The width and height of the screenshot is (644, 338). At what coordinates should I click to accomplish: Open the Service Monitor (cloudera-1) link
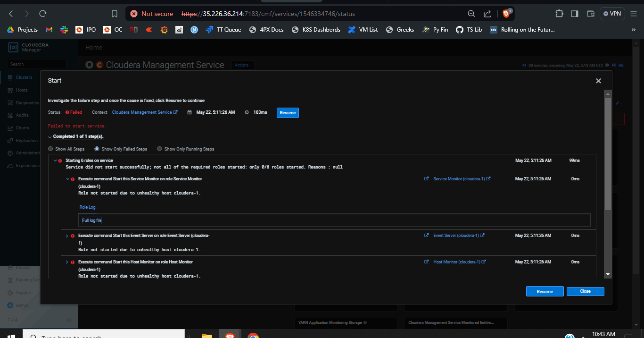459,179
